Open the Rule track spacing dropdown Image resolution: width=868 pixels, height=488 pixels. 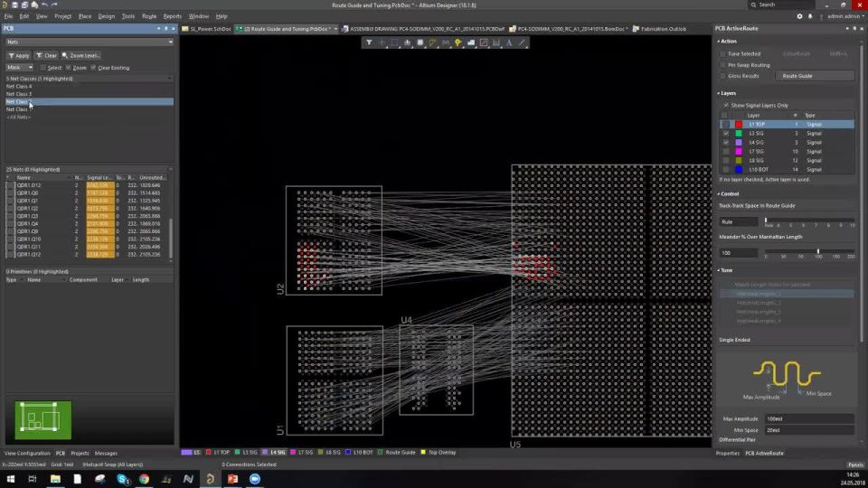click(x=738, y=222)
